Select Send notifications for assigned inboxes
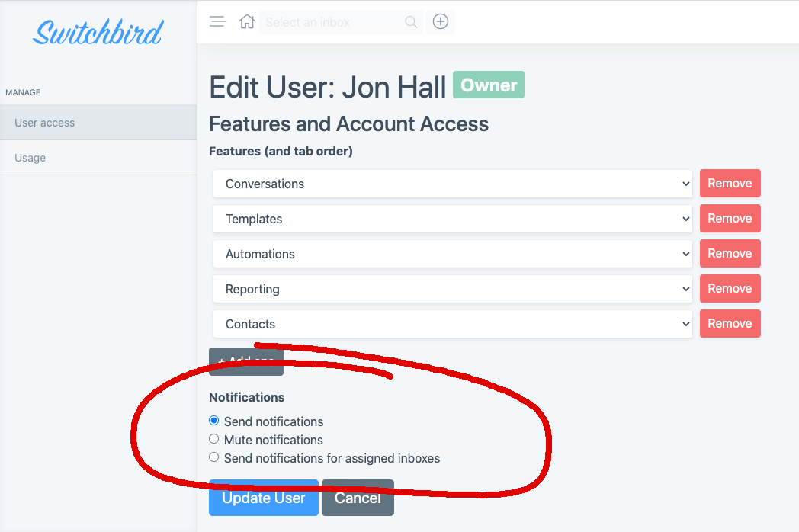The image size is (799, 532). pyautogui.click(x=214, y=457)
